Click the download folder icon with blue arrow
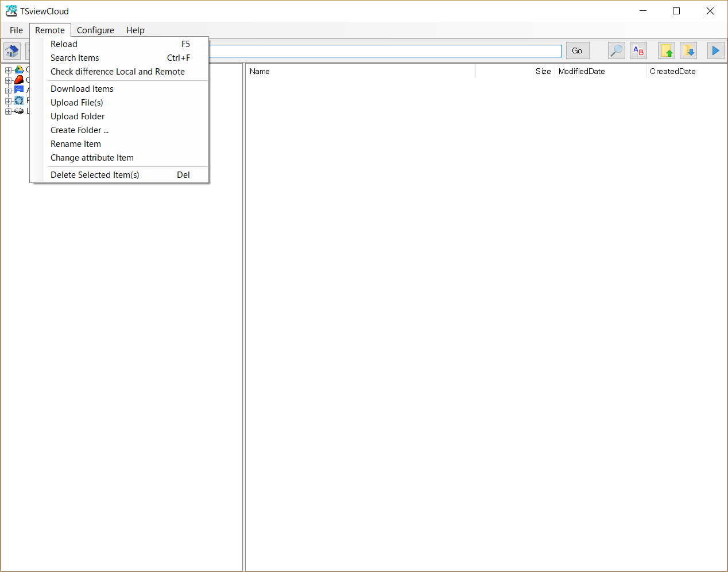The height and width of the screenshot is (572, 728). click(x=688, y=51)
